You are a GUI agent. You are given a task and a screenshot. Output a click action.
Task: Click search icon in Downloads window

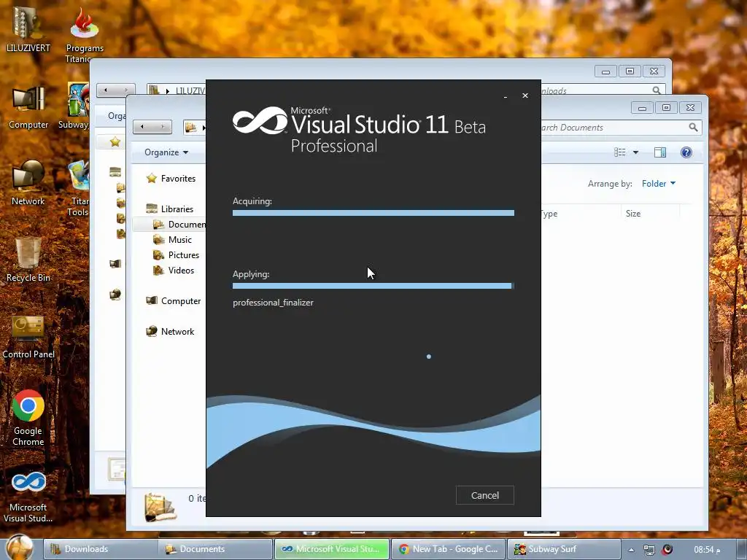coord(657,90)
